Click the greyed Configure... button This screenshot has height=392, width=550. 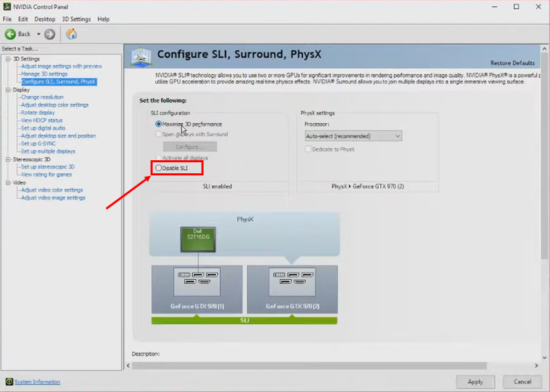[x=190, y=146]
